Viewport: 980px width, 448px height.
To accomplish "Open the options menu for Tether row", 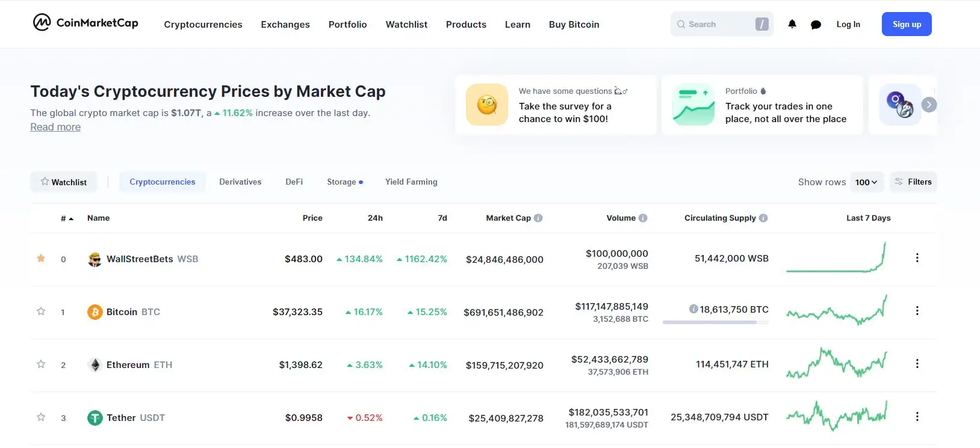I will [917, 416].
